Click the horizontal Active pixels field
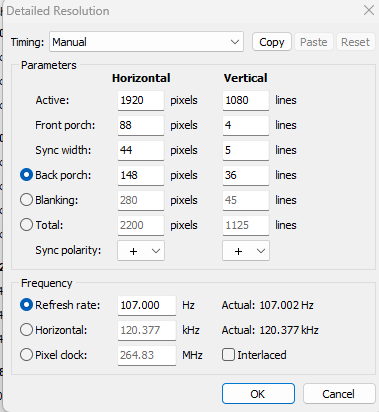This screenshot has width=379, height=412. [141, 100]
